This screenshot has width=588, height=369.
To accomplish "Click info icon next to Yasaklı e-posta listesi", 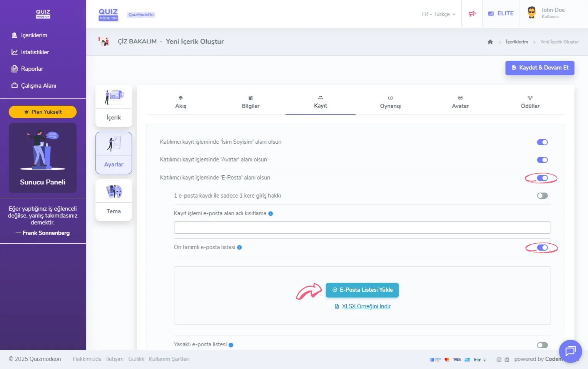I will pos(231,345).
